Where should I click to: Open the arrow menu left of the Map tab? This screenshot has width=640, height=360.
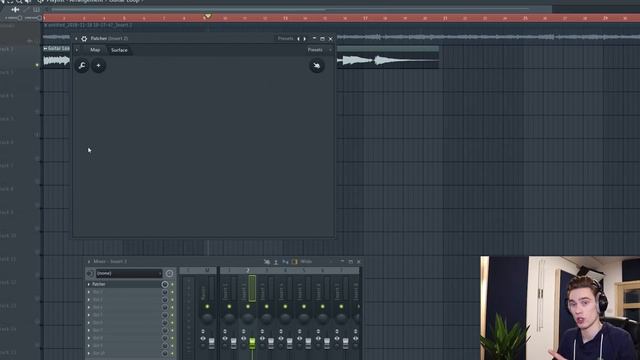coord(77,50)
